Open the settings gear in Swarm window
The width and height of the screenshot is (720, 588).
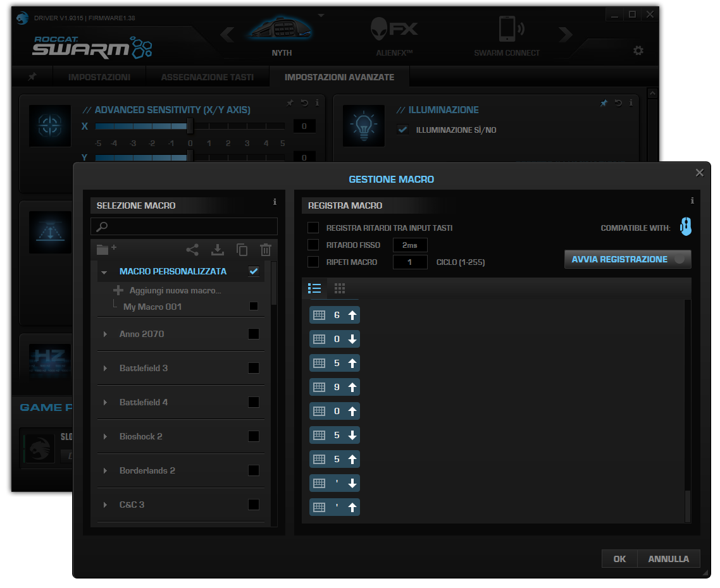(638, 51)
